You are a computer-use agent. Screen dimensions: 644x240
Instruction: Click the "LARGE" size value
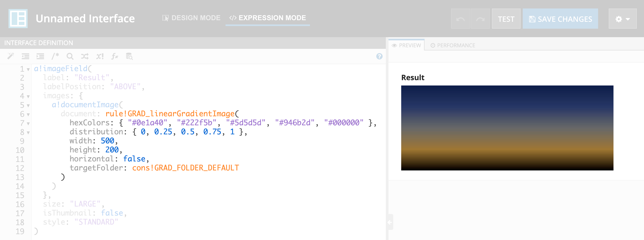point(85,204)
